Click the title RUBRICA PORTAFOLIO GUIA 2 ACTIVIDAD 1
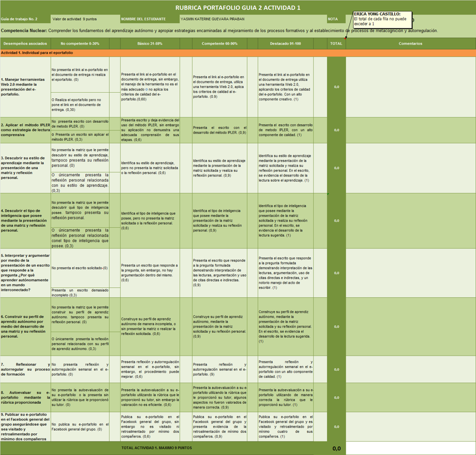 point(238,7)
